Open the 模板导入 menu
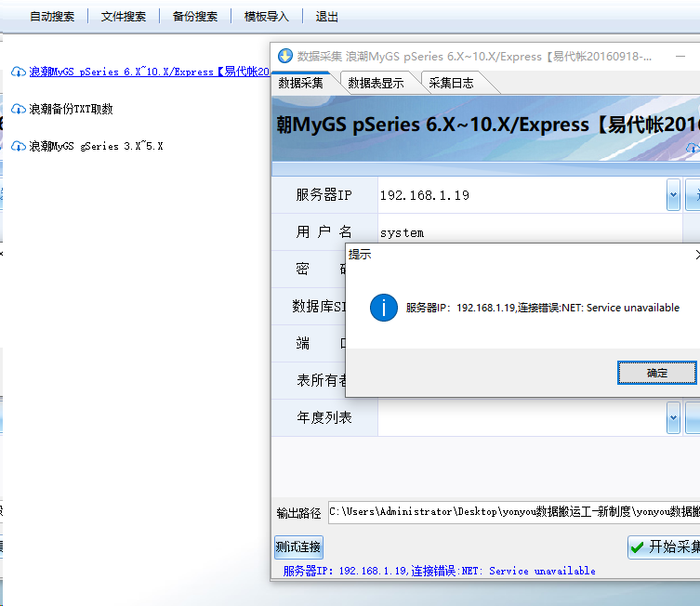 [266, 17]
